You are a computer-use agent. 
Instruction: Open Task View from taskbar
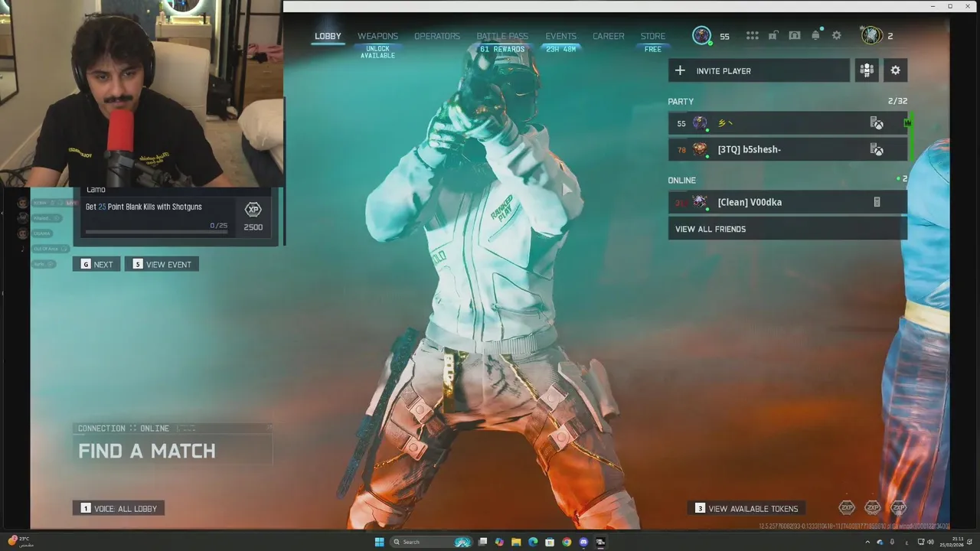[482, 542]
